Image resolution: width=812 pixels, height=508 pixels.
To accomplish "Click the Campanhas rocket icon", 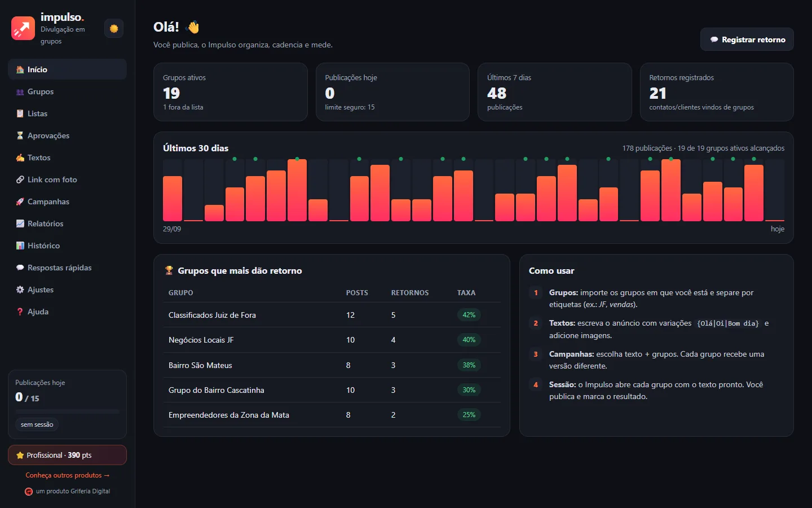I will click(x=20, y=202).
